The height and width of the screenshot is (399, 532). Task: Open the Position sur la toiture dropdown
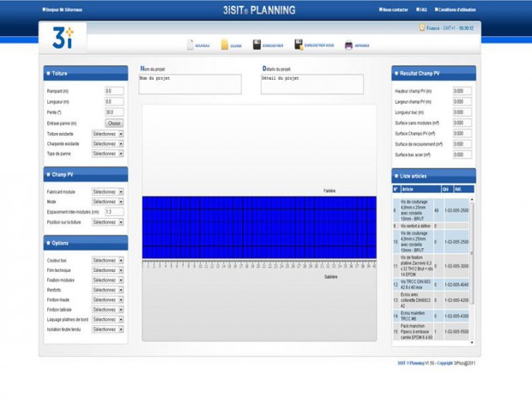[107, 222]
